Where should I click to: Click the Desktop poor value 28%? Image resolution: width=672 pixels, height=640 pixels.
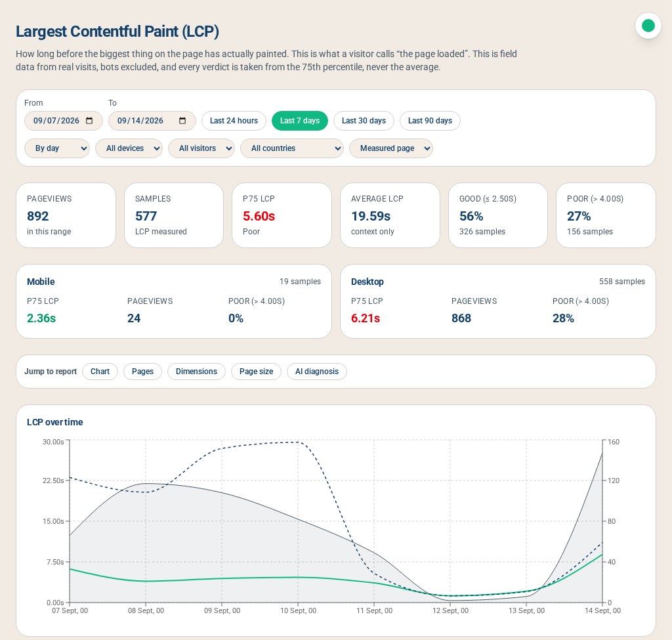tap(563, 318)
